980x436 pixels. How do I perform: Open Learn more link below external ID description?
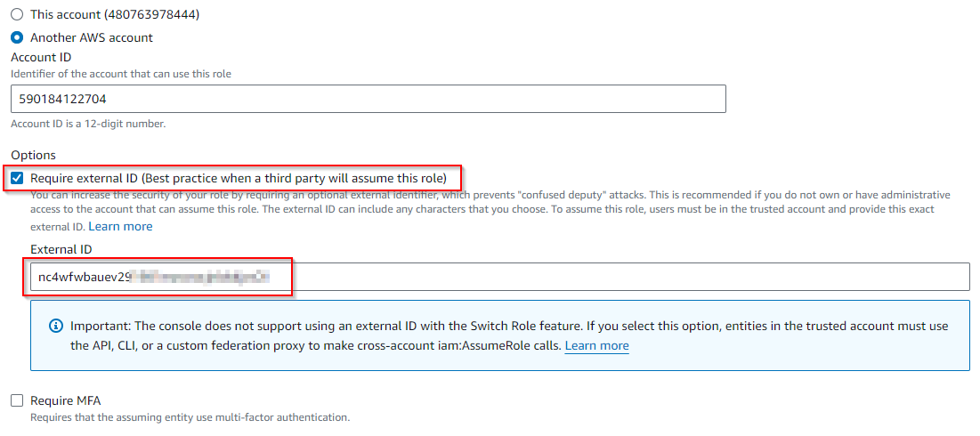click(x=120, y=226)
